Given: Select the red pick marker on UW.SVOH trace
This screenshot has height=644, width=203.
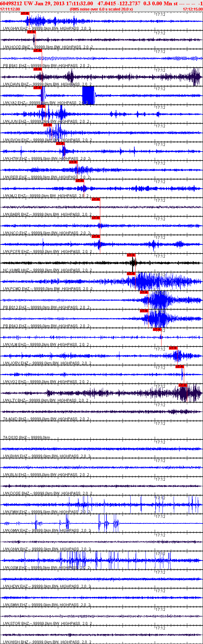Looking at the screenshot, I should pyautogui.click(x=47, y=125).
